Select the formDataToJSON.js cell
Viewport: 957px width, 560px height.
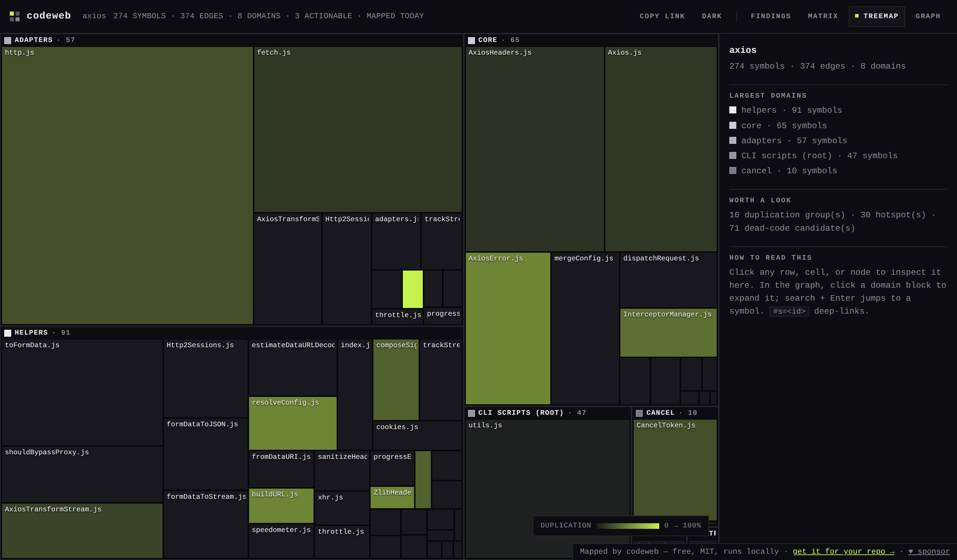pyautogui.click(x=206, y=454)
